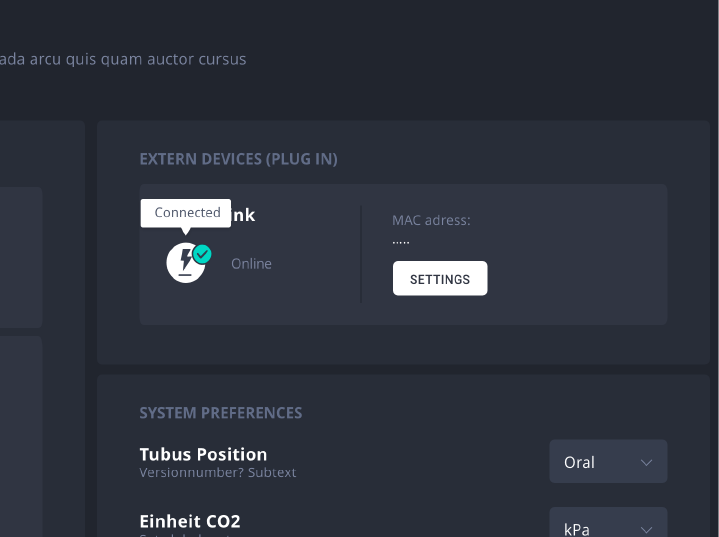The image size is (719, 537).
Task: Click the chevron arrow beside Oral
Action: tap(646, 462)
